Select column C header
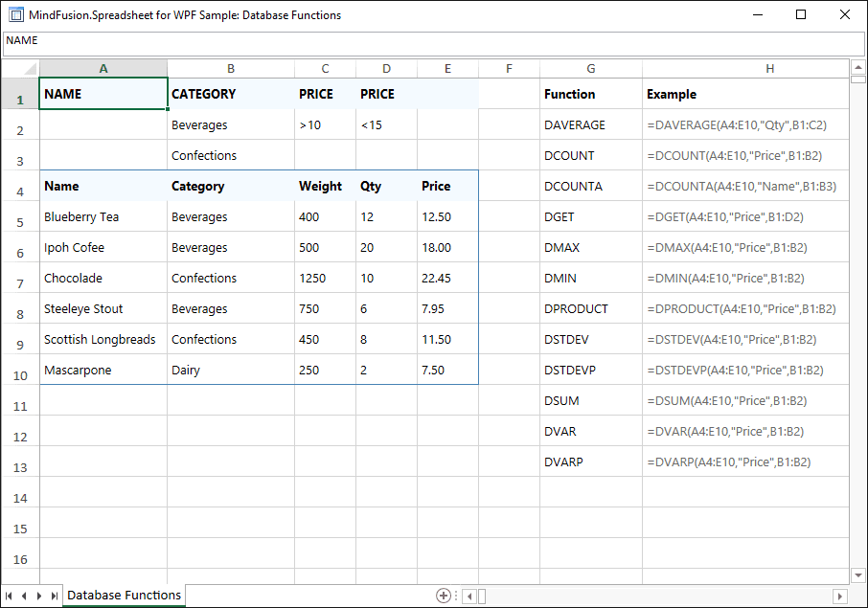 pyautogui.click(x=325, y=69)
